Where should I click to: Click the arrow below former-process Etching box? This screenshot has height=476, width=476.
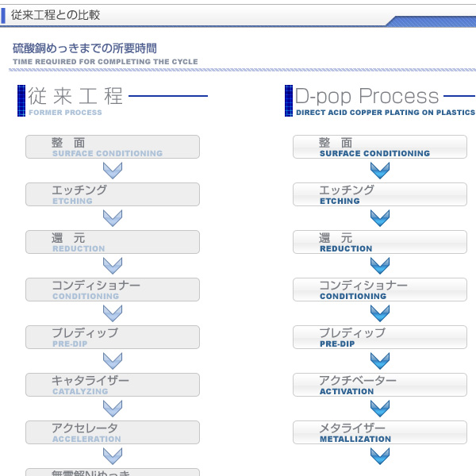pos(113,218)
